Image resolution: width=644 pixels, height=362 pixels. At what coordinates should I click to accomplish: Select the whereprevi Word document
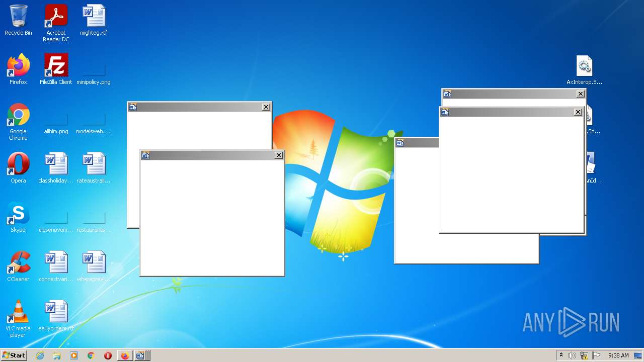(94, 266)
